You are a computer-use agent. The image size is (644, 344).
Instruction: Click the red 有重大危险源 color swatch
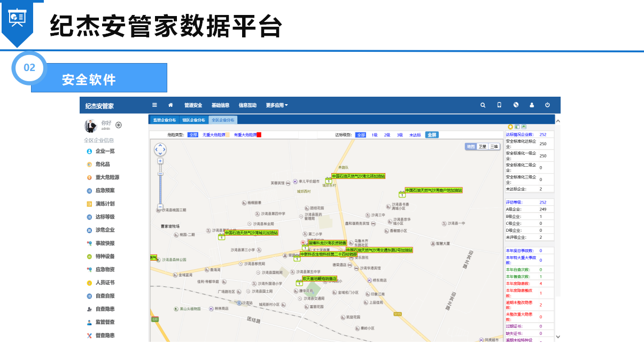point(259,135)
